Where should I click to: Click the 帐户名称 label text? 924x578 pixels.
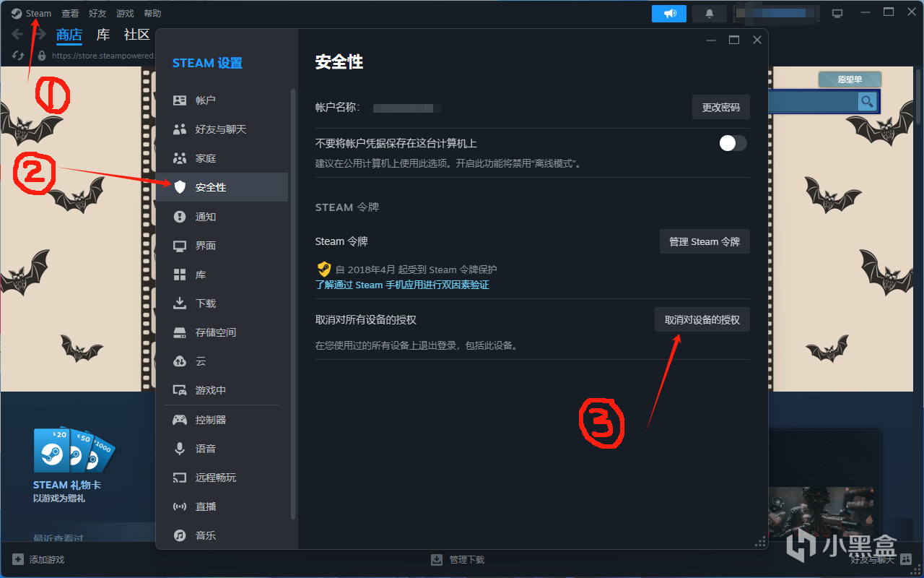coord(337,107)
